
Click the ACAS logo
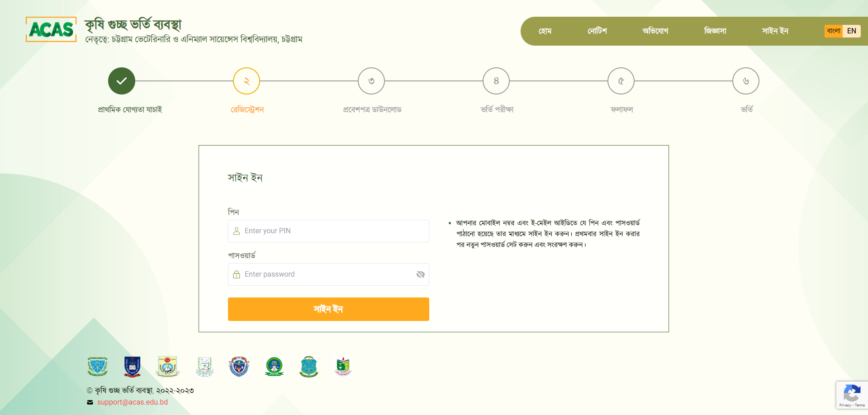pyautogui.click(x=51, y=30)
